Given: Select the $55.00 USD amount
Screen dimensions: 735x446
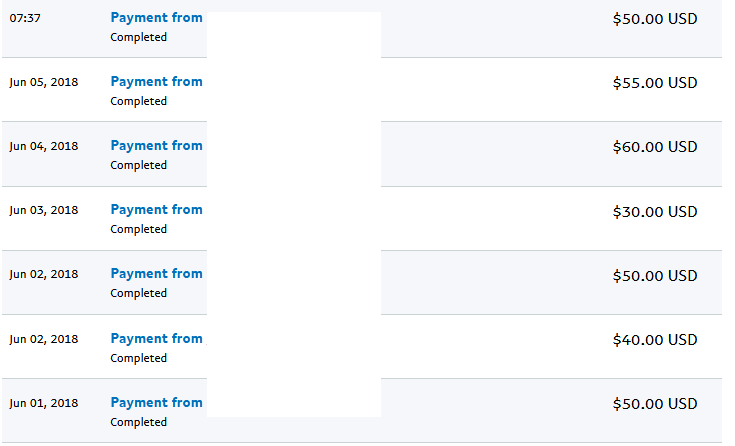Looking at the screenshot, I should [x=655, y=83].
